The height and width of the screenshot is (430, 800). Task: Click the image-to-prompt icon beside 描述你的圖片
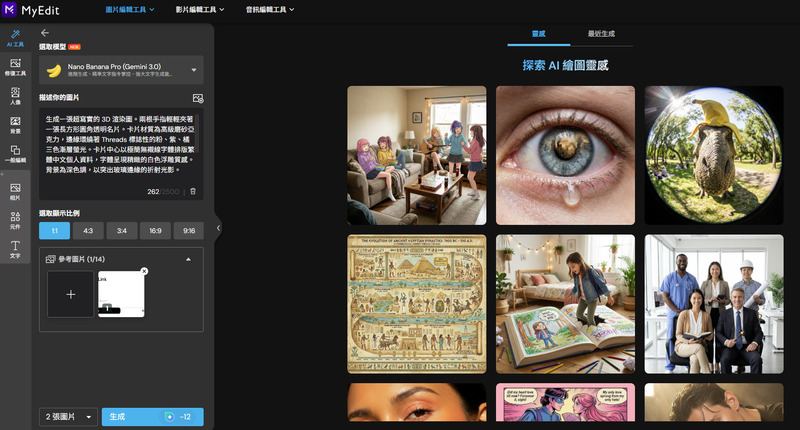coord(198,98)
